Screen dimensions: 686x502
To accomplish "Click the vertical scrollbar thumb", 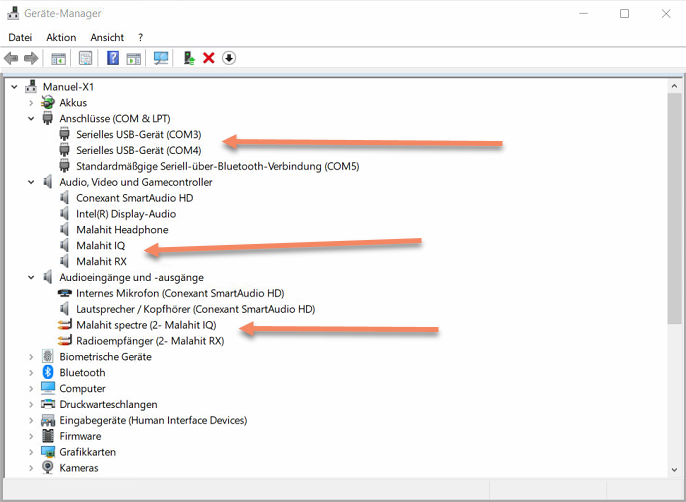I will pyautogui.click(x=674, y=208).
